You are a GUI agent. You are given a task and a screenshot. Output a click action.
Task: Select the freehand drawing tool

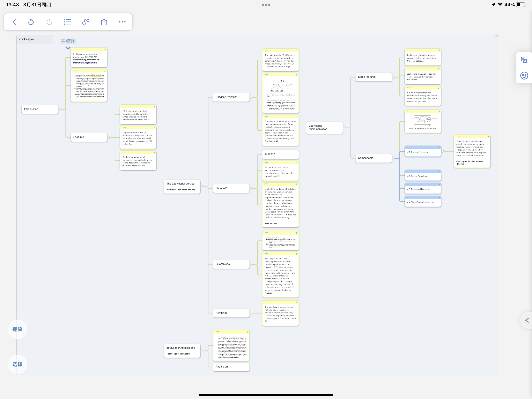pos(86,22)
